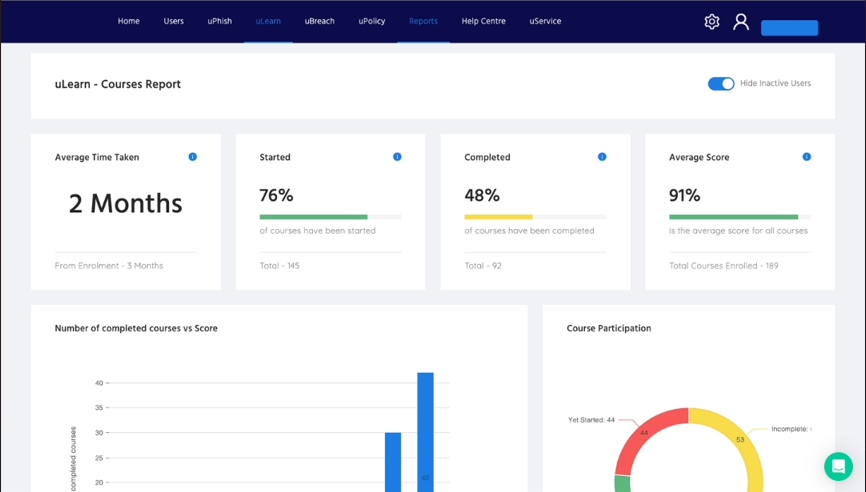Click 'Number of completed courses vs Score' title
Image resolution: width=866 pixels, height=492 pixels.
[136, 328]
